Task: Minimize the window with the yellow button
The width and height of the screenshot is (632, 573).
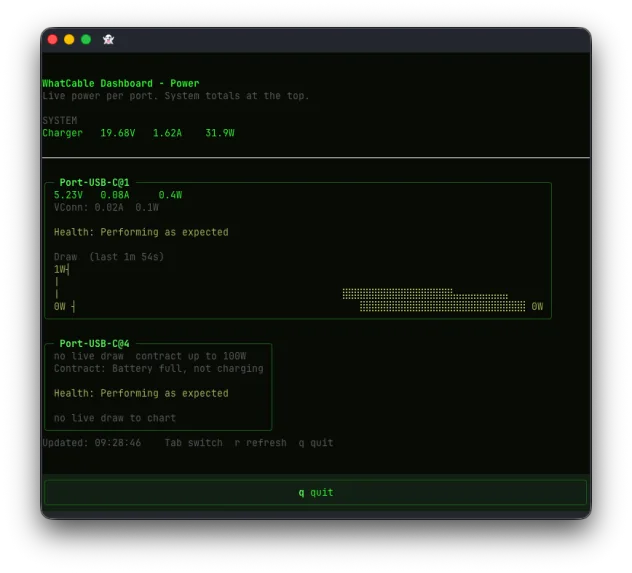Action: (x=69, y=39)
